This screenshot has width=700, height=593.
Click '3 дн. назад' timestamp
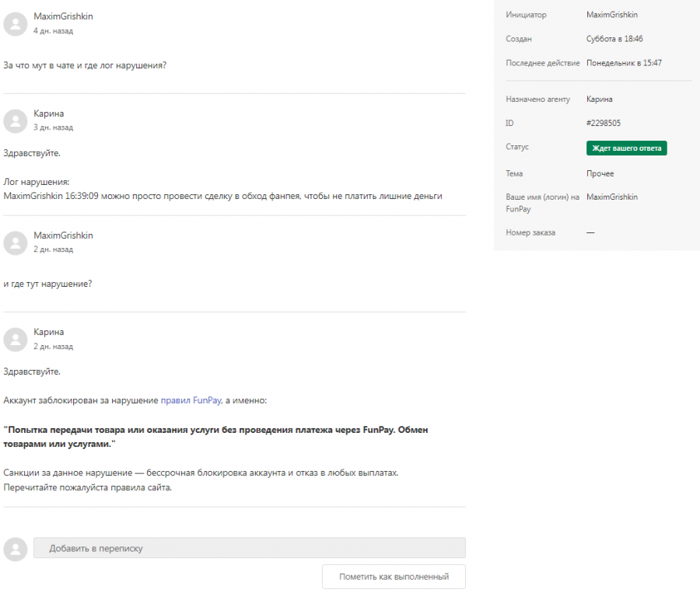(x=53, y=127)
